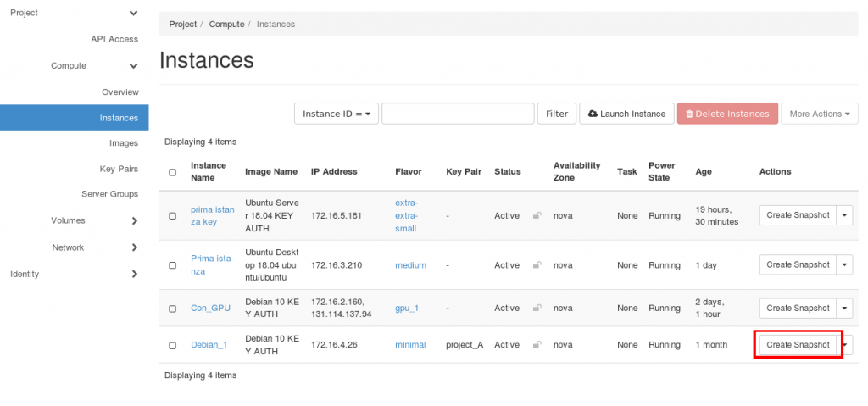The width and height of the screenshot is (868, 406).
Task: Open the Instance ID filter dropdown
Action: tap(337, 114)
